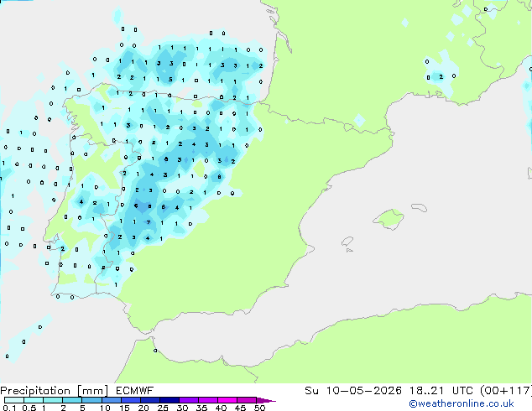
Task: Click the legend value label '10'
Action: tap(105, 408)
